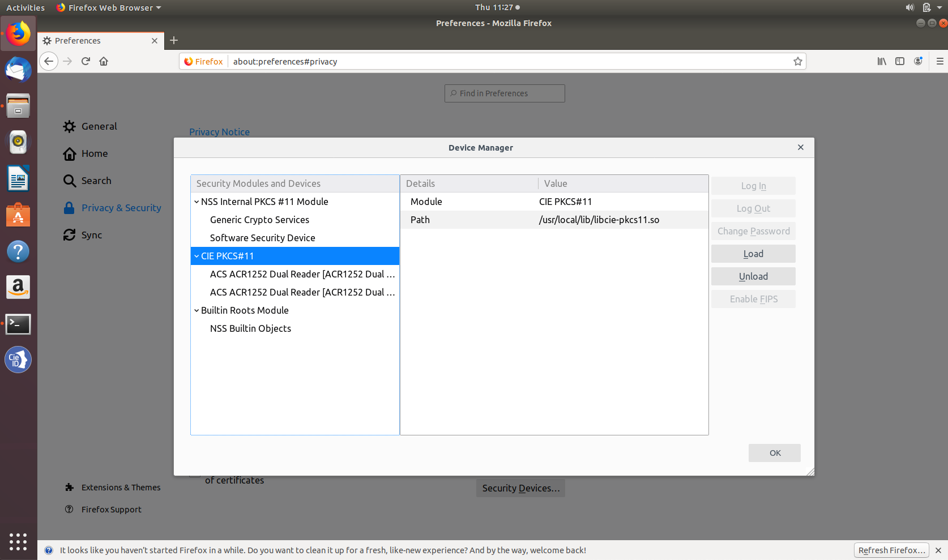The height and width of the screenshot is (560, 948).
Task: Click the Load module button
Action: click(x=753, y=254)
